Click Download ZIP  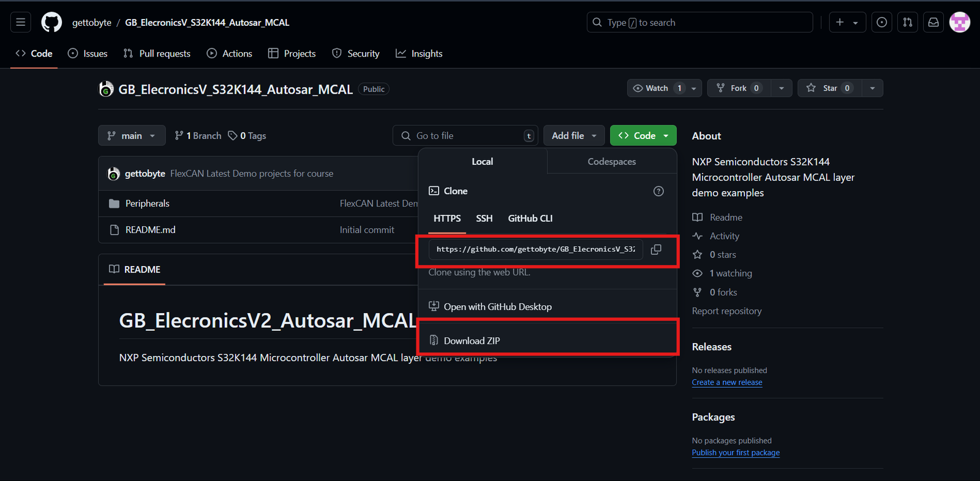coord(548,341)
